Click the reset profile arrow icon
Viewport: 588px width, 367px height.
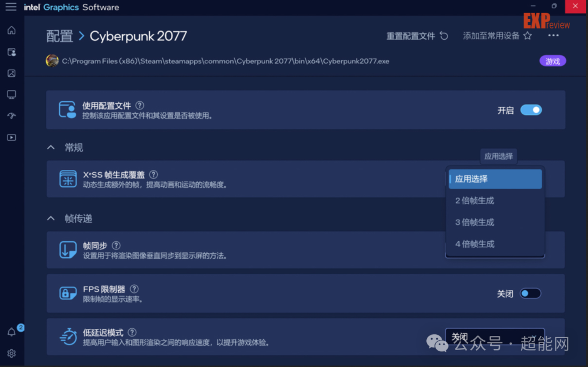tap(444, 35)
